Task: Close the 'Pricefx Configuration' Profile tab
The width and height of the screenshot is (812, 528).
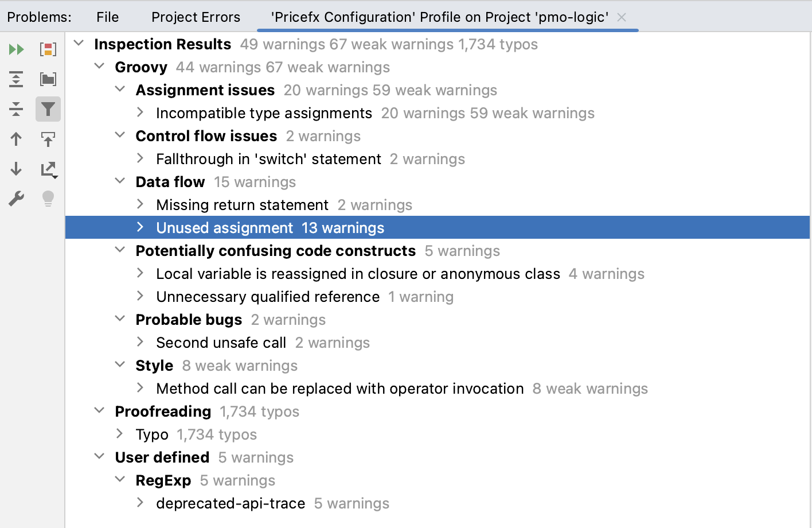Action: 621,17
